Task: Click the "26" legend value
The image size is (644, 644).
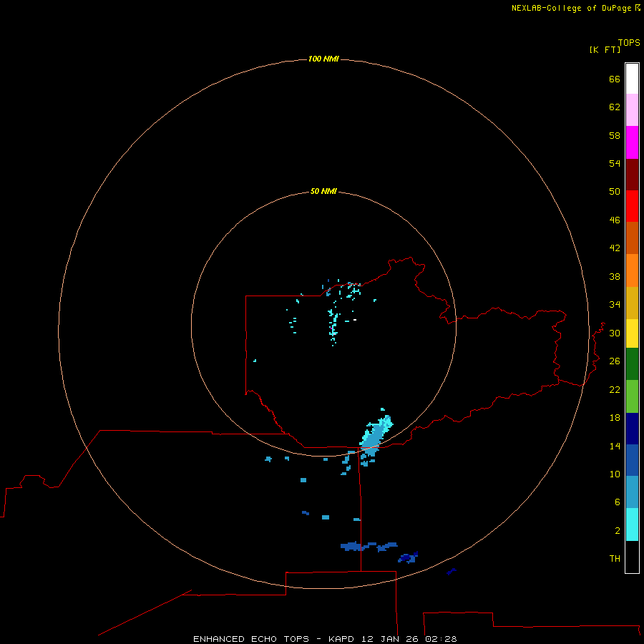Action: click(615, 361)
